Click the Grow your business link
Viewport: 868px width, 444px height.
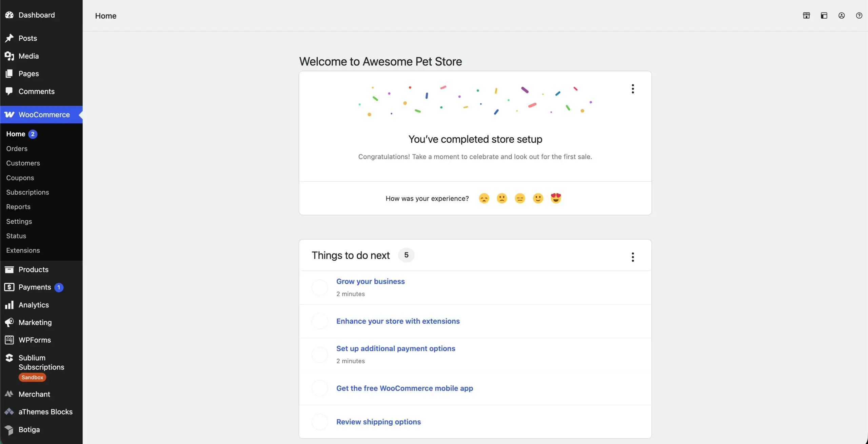point(370,281)
